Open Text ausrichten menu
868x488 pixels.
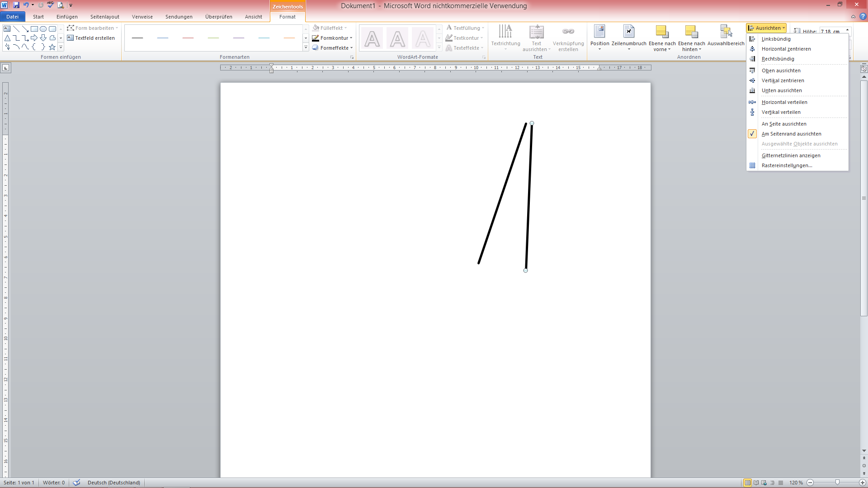pos(536,38)
